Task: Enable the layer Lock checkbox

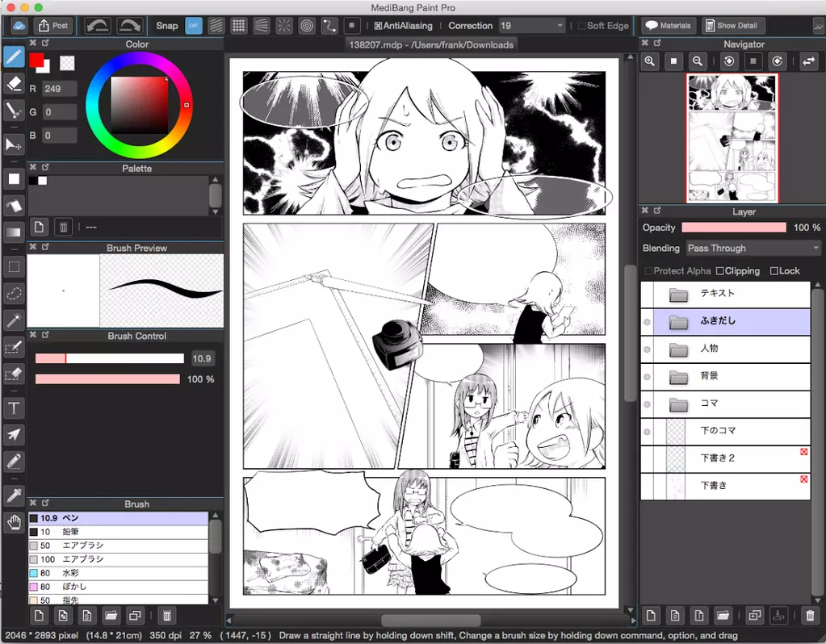Action: click(774, 270)
